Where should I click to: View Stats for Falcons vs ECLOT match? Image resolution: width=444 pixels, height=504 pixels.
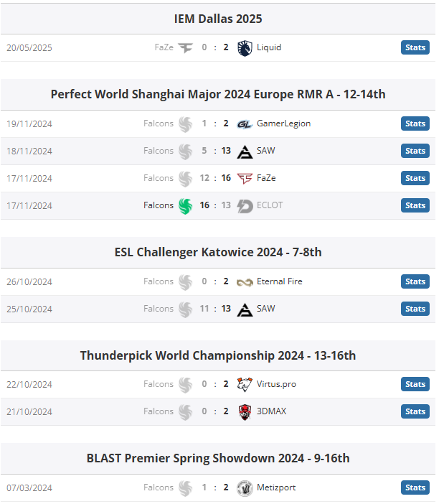tap(415, 205)
